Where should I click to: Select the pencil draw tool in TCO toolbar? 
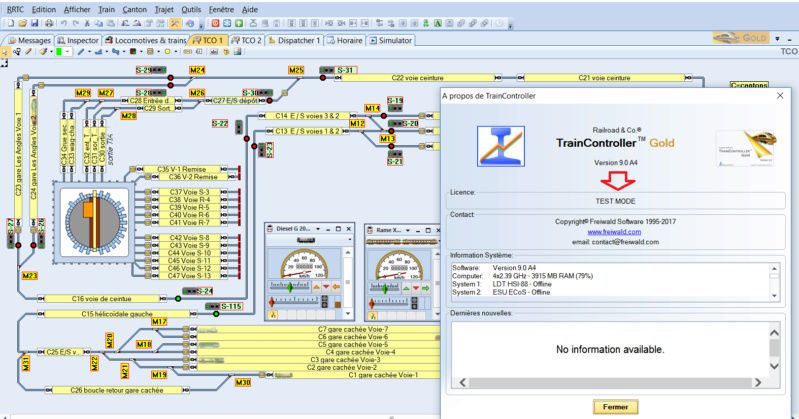click(x=29, y=51)
